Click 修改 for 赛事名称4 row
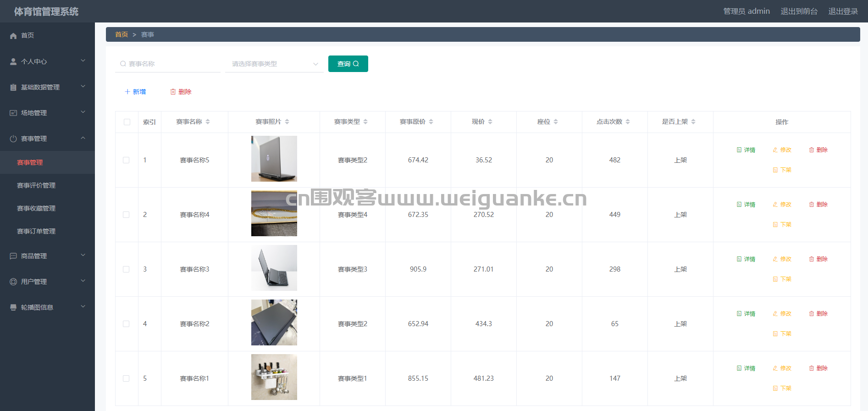Image resolution: width=868 pixels, height=411 pixels. coord(782,205)
